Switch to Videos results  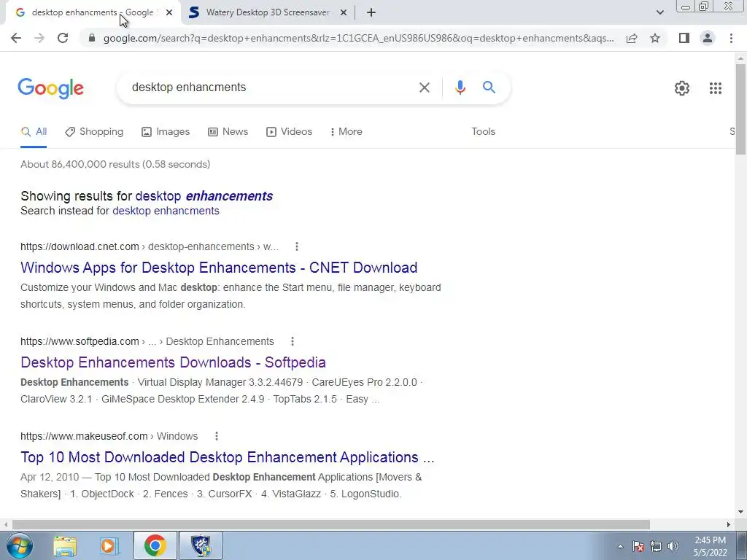289,132
